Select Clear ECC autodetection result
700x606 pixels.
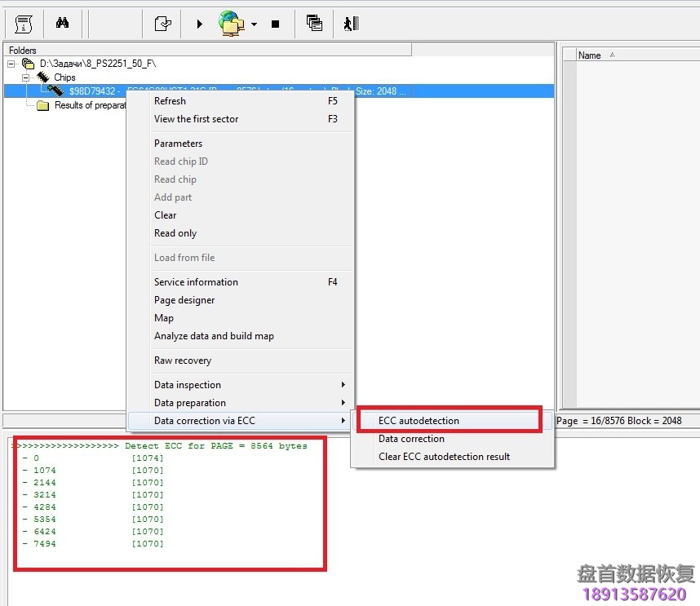point(444,457)
